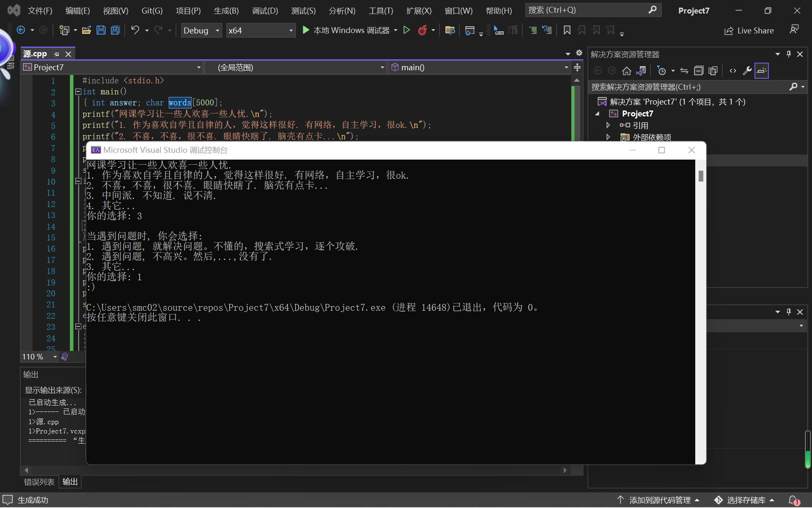This screenshot has height=508, width=812.
Task: Click Collapse All icon in Solution Explorer
Action: pyautogui.click(x=699, y=71)
